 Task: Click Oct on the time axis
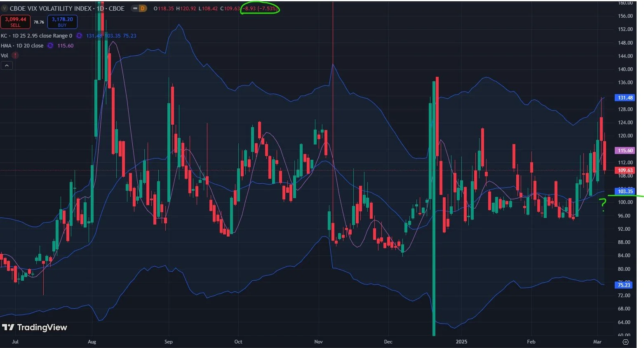[238, 341]
